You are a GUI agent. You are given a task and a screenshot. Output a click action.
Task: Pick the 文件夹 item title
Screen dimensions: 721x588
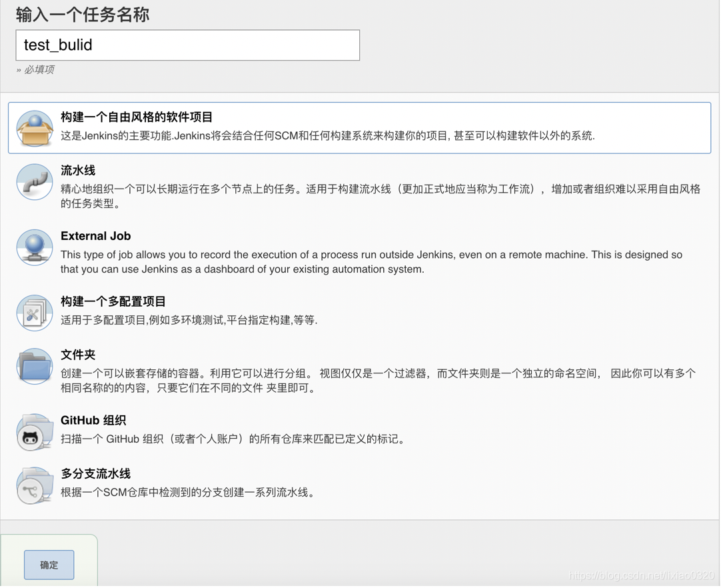click(x=78, y=355)
